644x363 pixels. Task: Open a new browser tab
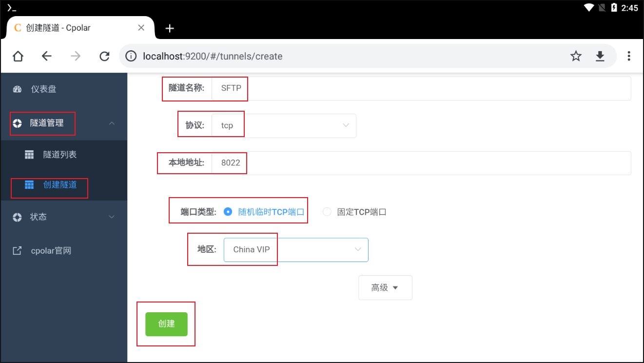[x=170, y=28]
